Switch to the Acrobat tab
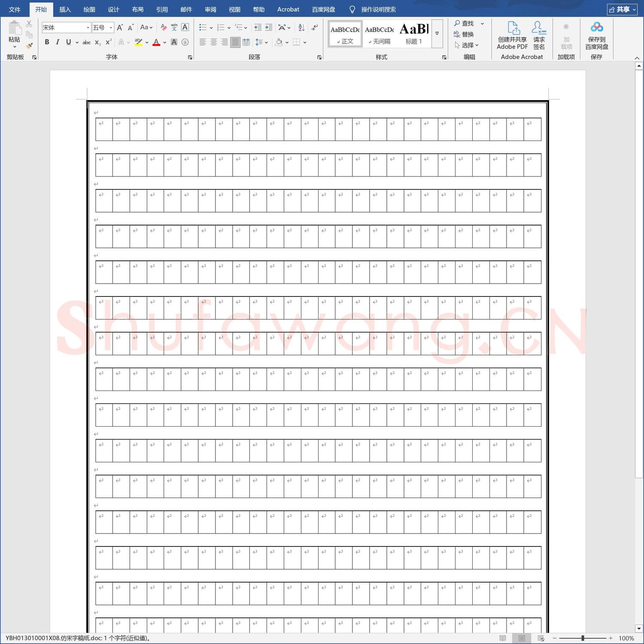 click(288, 9)
